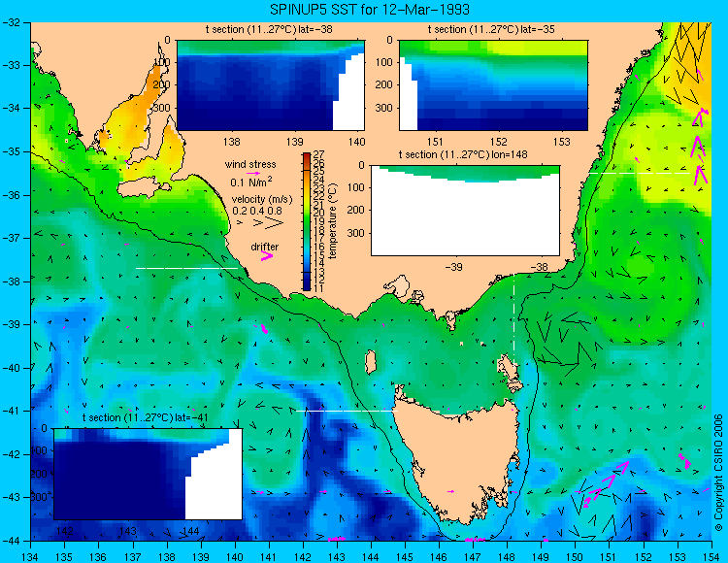Click the 'wind stress' legend label
This screenshot has height=563, width=728.
click(x=250, y=164)
